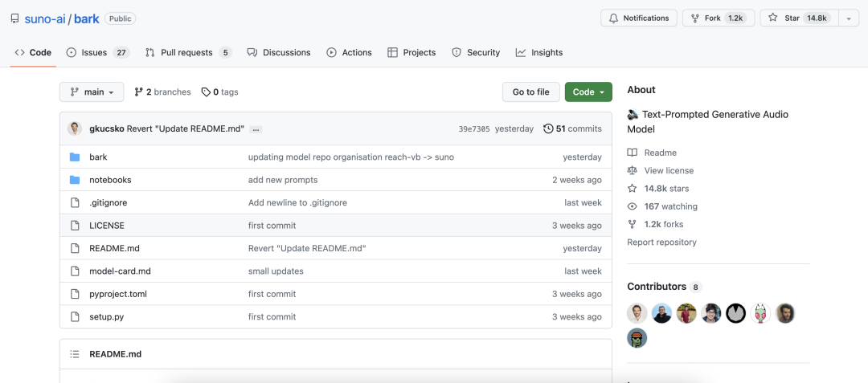View the 51 commits history
Screen dimensions: 868x383
572,128
